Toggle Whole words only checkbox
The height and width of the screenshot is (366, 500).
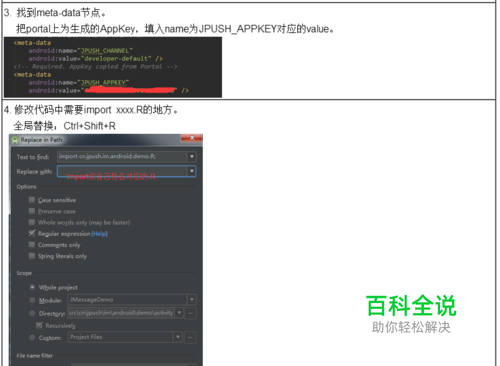coord(32,222)
